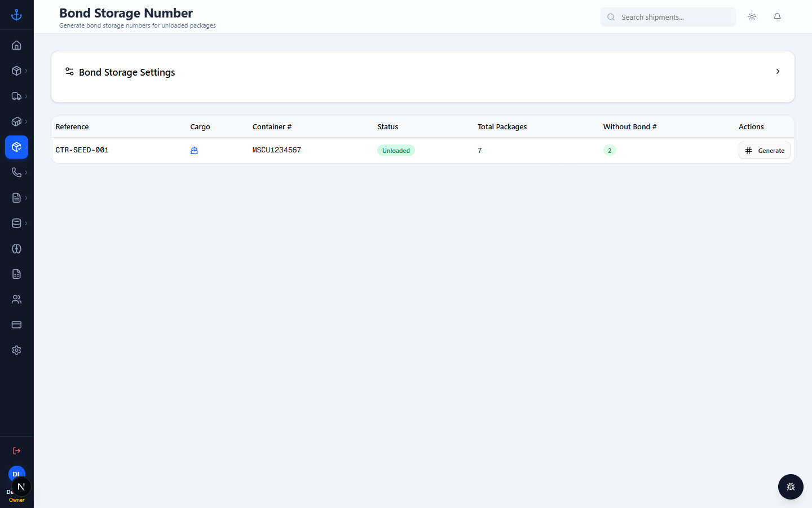Expand Bond Storage Settings chevron

(x=778, y=72)
